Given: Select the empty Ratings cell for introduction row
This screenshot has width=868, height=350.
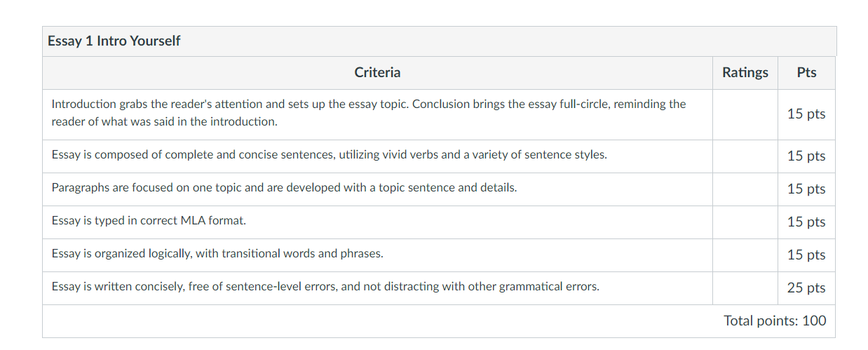Looking at the screenshot, I should coord(745,114).
